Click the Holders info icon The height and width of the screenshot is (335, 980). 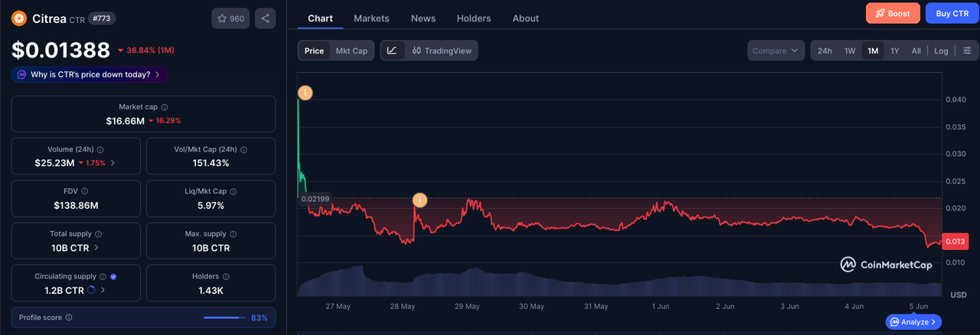pos(226,276)
